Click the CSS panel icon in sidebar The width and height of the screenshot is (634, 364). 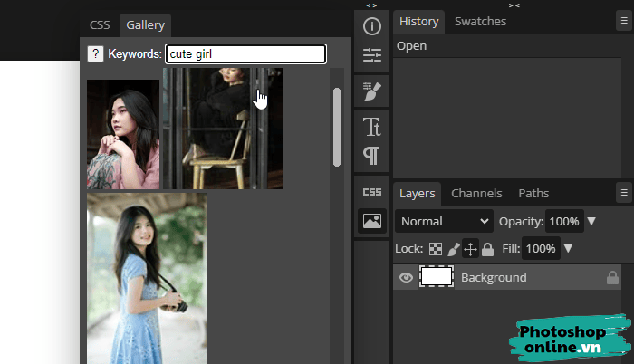point(372,192)
